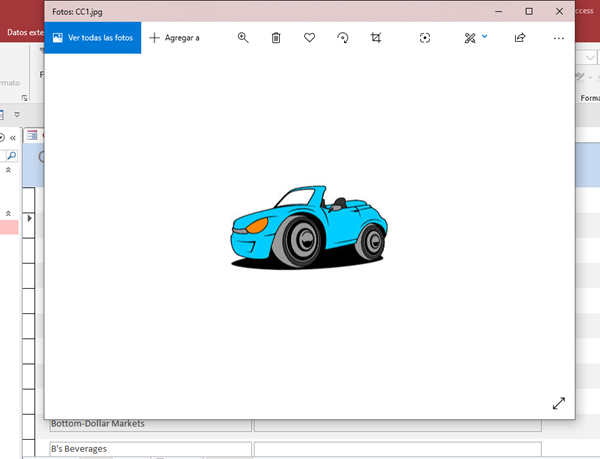Collapse the Access navigation pane with double chevron

[13, 137]
